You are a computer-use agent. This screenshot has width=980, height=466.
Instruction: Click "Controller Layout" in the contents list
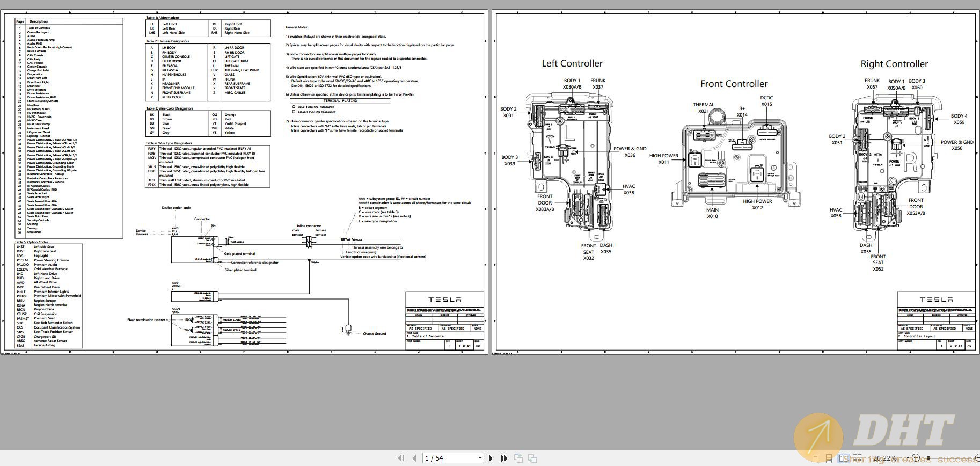38,32
